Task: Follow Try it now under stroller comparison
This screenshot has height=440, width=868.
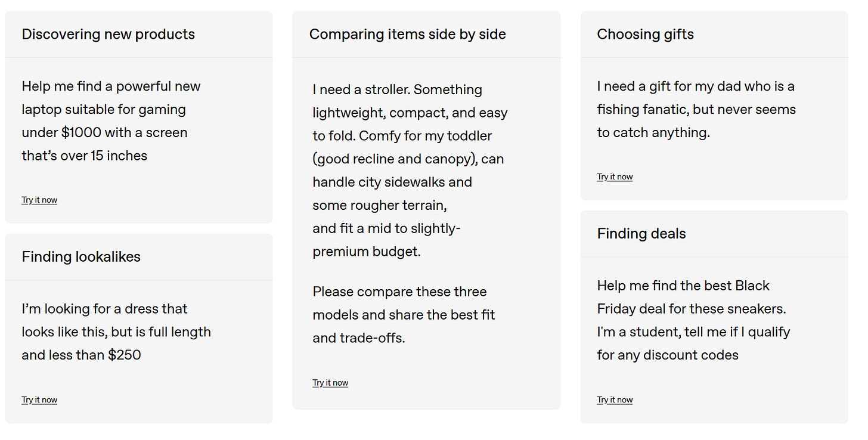Action: point(330,383)
